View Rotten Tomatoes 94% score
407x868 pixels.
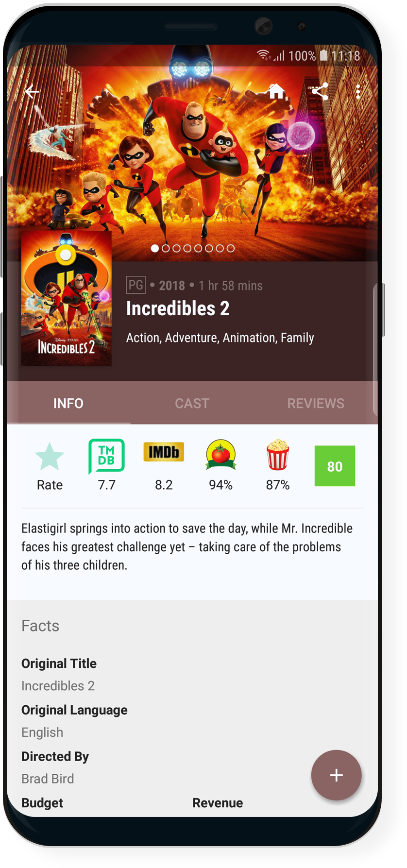coord(220,465)
